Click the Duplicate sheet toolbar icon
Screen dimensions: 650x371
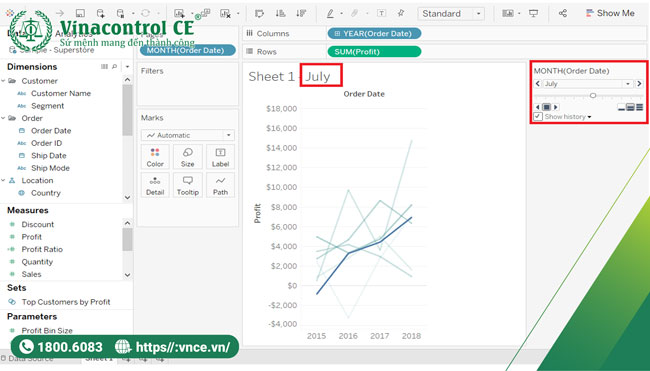[x=205, y=13]
